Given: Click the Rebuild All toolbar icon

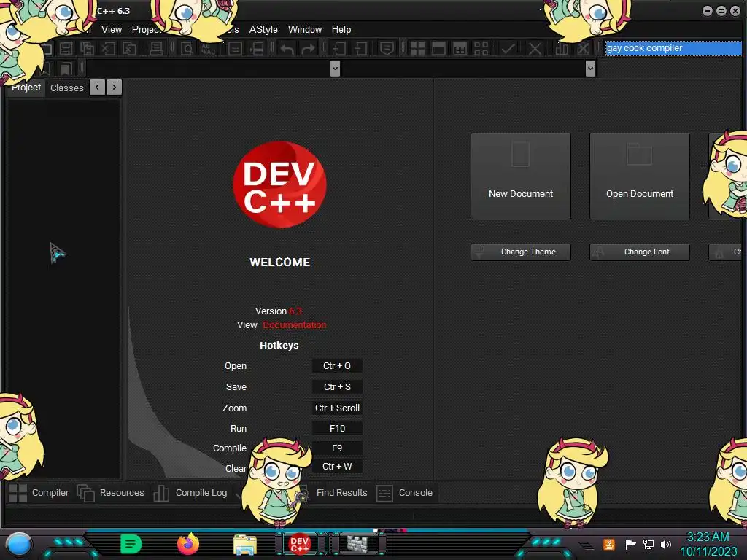Looking at the screenshot, I should [x=481, y=48].
